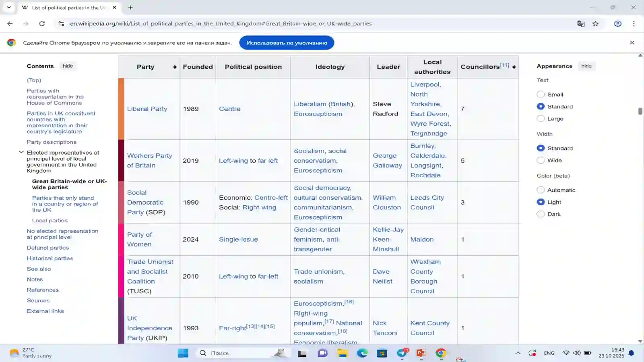This screenshot has height=362, width=644.
Task: Open the Workers Party of Britain link
Action: click(x=150, y=160)
